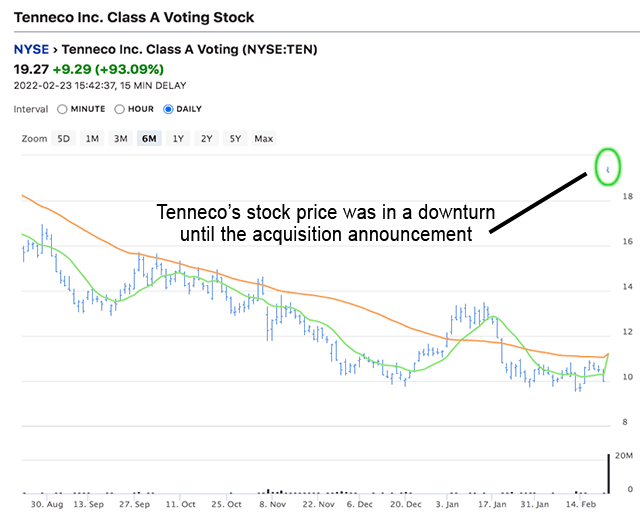The image size is (640, 520).
Task: Choose the 6M zoom option
Action: click(x=149, y=139)
